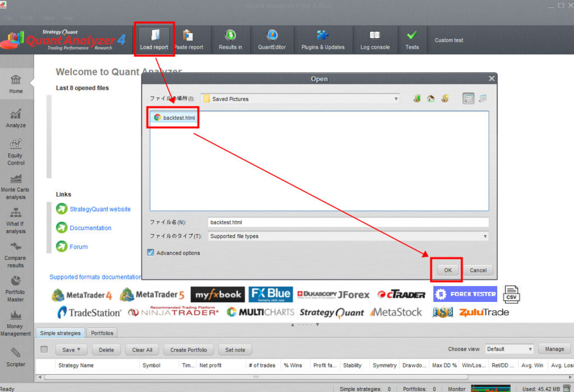This screenshot has width=574, height=392.
Task: Go to Home in the sidebar
Action: coord(16,84)
